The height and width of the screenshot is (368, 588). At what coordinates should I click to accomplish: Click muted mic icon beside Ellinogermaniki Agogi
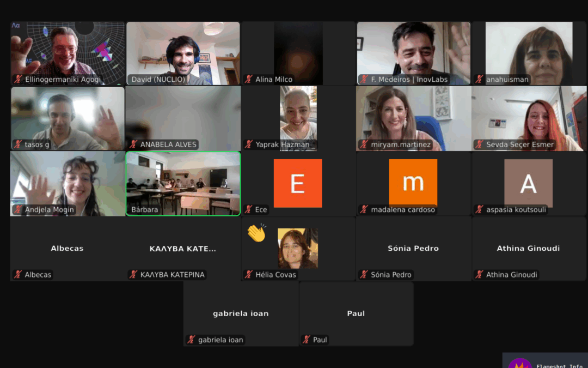pyautogui.click(x=18, y=79)
